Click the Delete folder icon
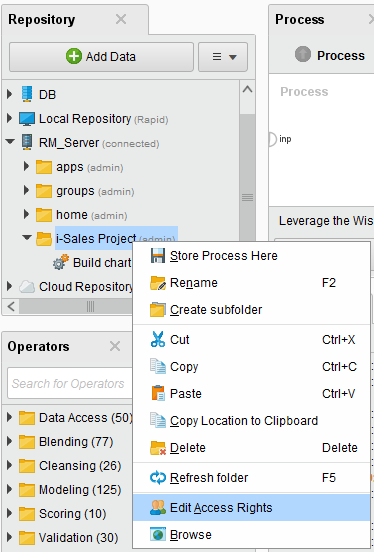This screenshot has width=374, height=552. [x=158, y=447]
